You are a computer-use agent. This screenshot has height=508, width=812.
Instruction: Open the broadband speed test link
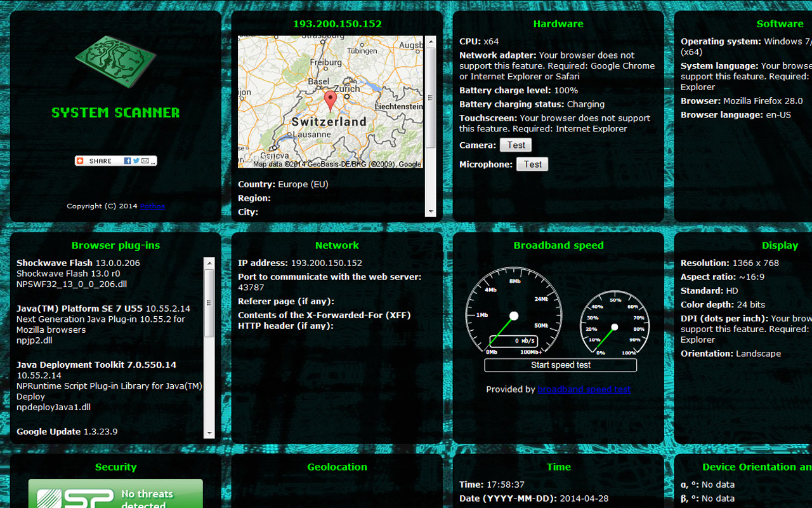pos(584,389)
